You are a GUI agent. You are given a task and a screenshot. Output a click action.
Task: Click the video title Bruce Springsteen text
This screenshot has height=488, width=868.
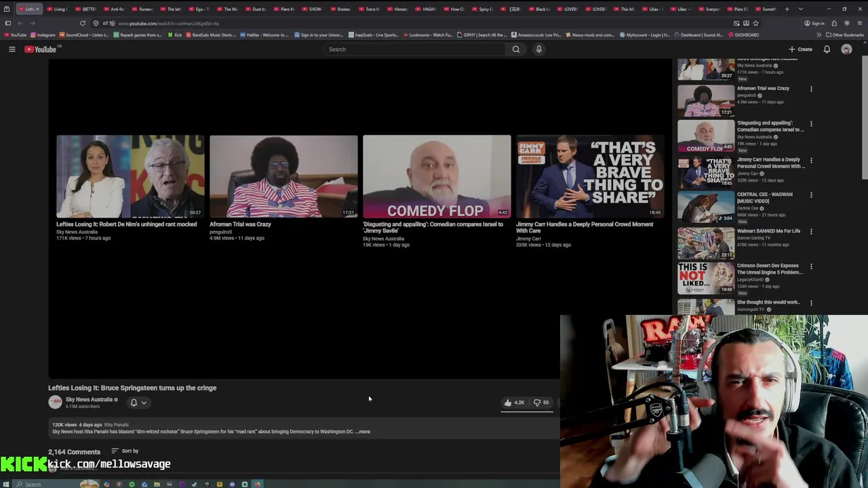pyautogui.click(x=132, y=388)
